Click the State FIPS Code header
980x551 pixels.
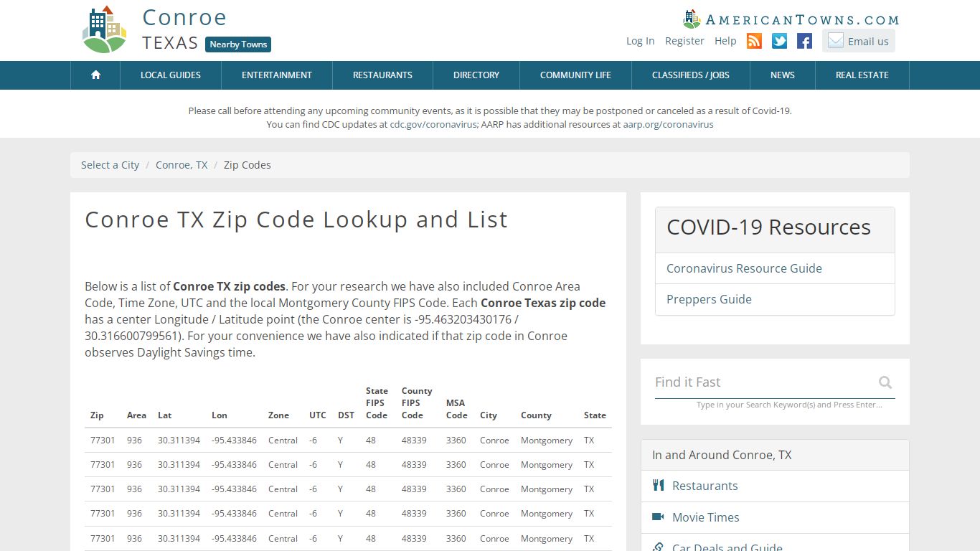[x=377, y=403]
